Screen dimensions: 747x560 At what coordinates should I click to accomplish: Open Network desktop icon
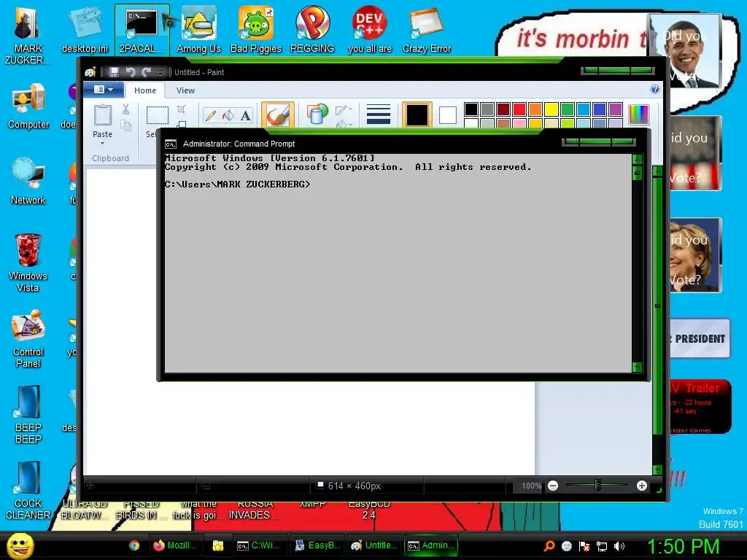coord(28,182)
